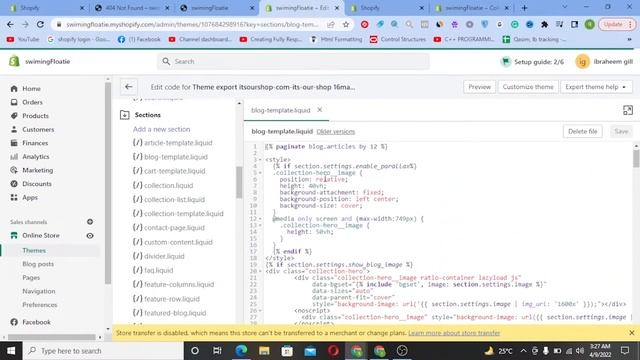Screen dimensions: 640x360
Task: Click the Setup guide flag icon
Action: pyautogui.click(x=505, y=62)
